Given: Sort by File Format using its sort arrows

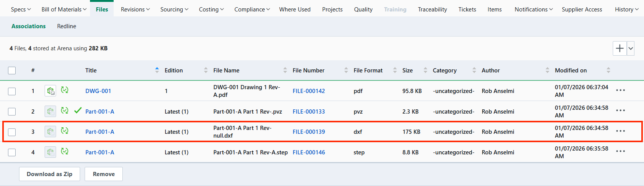Looking at the screenshot, I should 395,70.
